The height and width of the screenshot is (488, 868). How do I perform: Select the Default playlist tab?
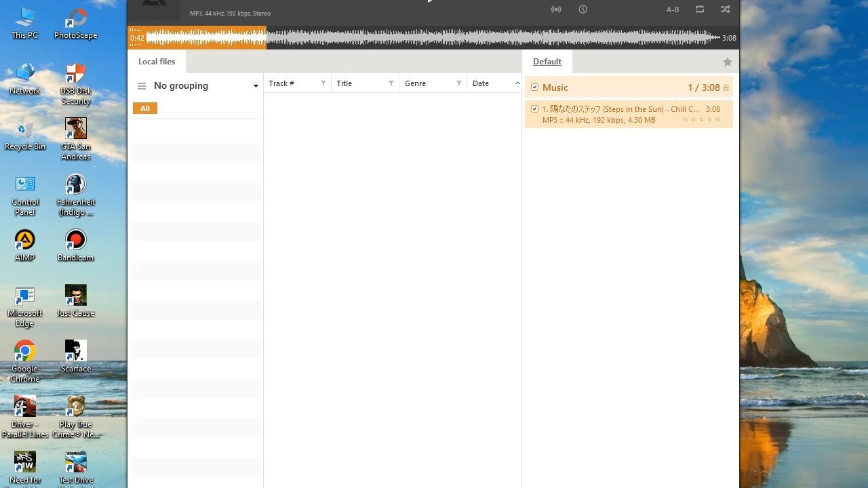[x=547, y=62]
